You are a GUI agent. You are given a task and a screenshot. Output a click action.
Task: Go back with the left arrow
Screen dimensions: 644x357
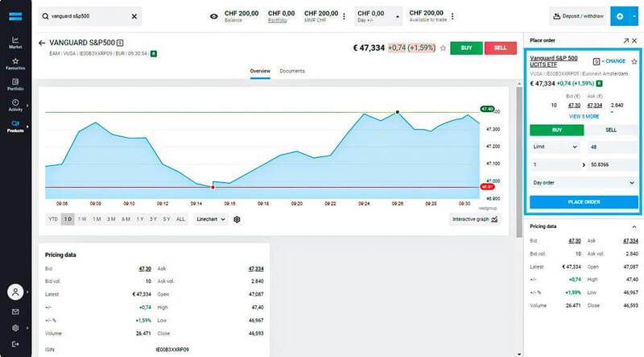pyautogui.click(x=42, y=43)
